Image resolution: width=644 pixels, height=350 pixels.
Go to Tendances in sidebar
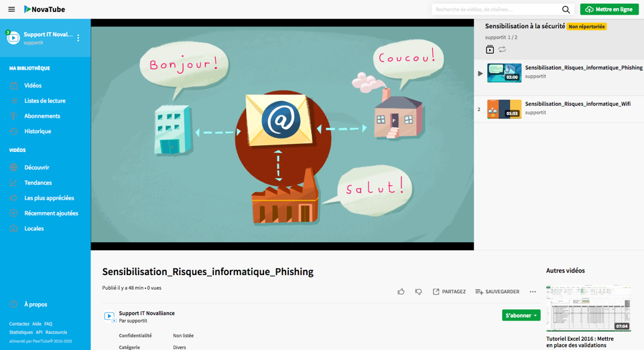[x=38, y=183]
